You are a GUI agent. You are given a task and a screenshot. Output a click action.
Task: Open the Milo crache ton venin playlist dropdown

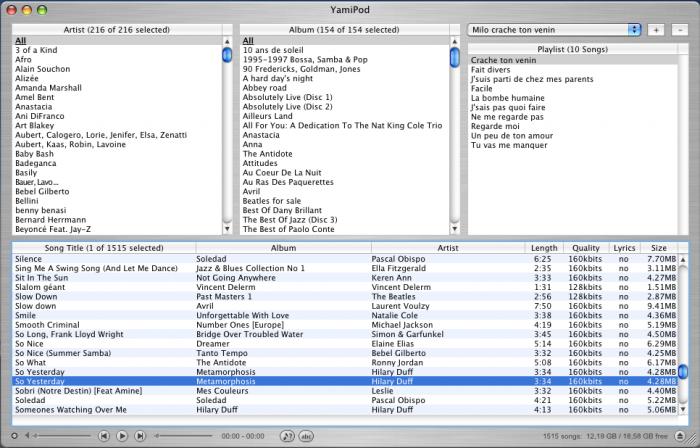[x=555, y=30]
